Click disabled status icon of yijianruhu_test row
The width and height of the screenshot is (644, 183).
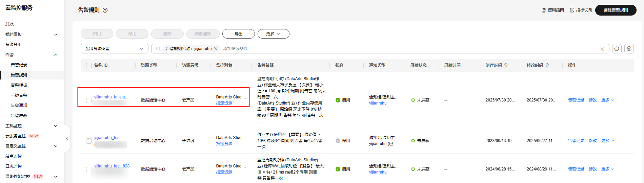338,141
